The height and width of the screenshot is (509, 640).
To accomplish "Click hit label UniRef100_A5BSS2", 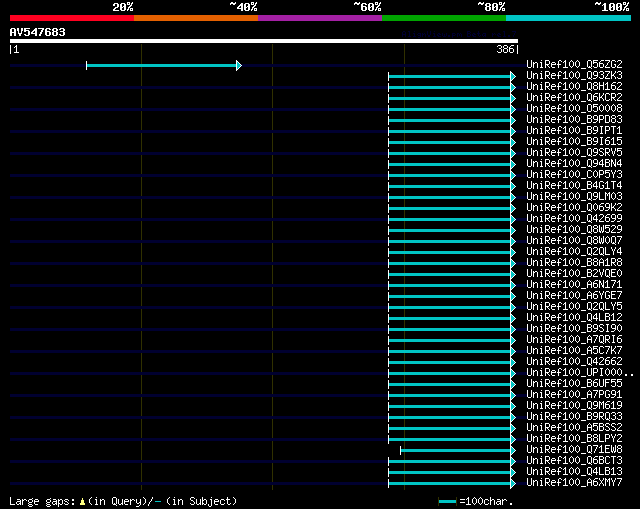I will [574, 428].
